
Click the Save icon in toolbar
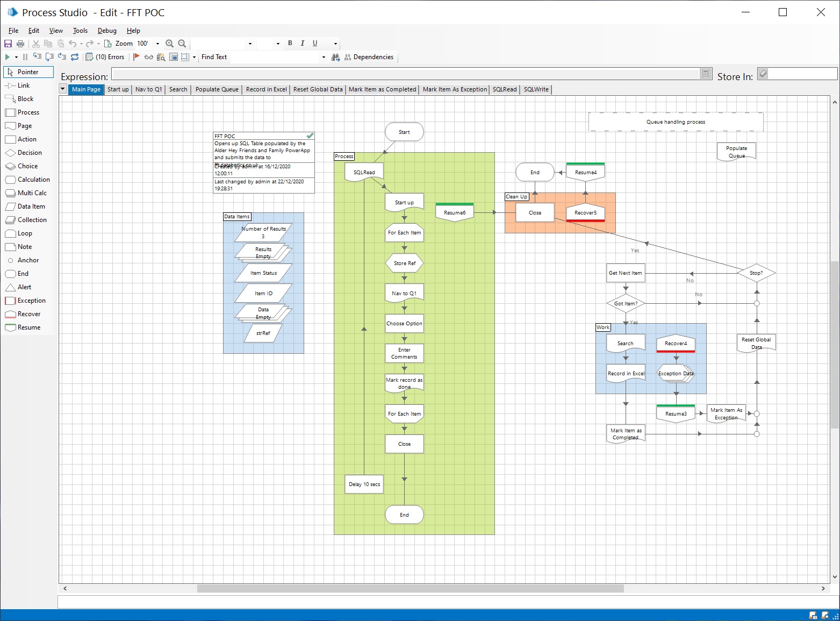pyautogui.click(x=8, y=44)
